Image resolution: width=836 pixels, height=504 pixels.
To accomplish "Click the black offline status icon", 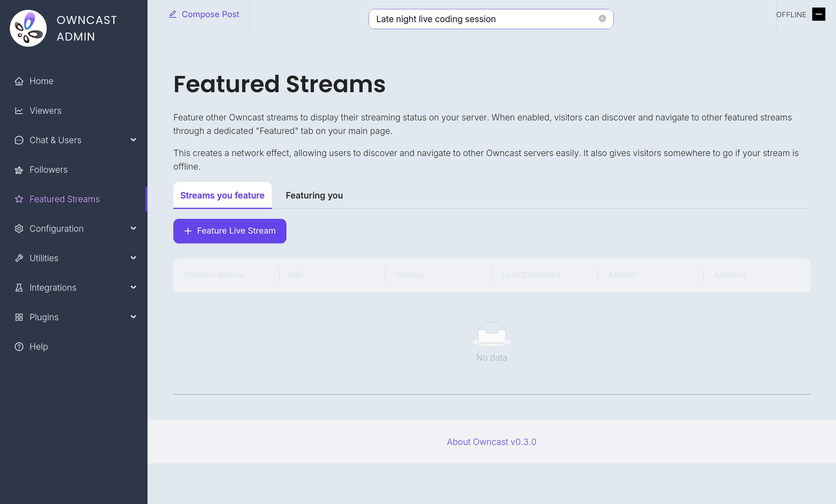I will tap(819, 14).
